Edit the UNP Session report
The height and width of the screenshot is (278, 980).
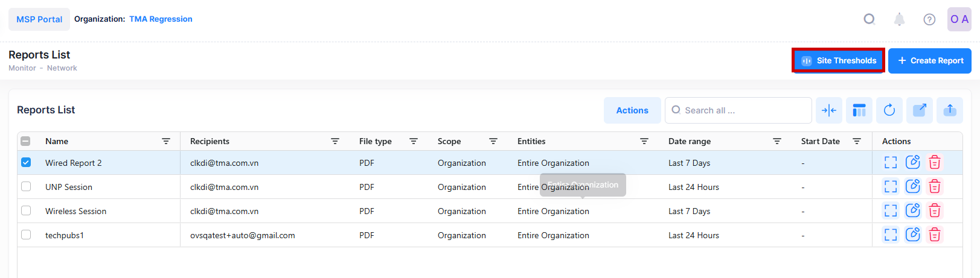click(x=912, y=187)
